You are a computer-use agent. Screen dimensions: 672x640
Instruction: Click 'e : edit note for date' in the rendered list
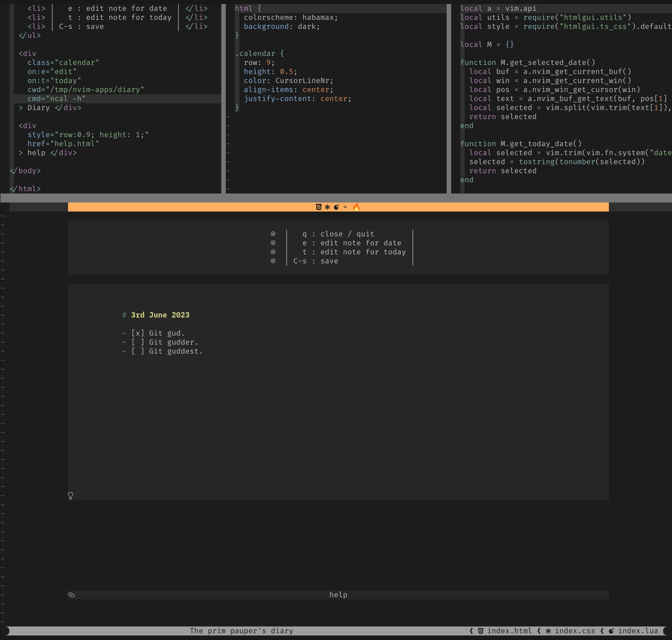click(x=352, y=243)
